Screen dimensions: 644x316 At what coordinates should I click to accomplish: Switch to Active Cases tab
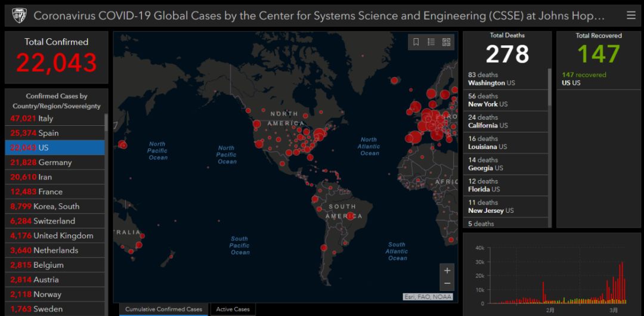[233, 309]
